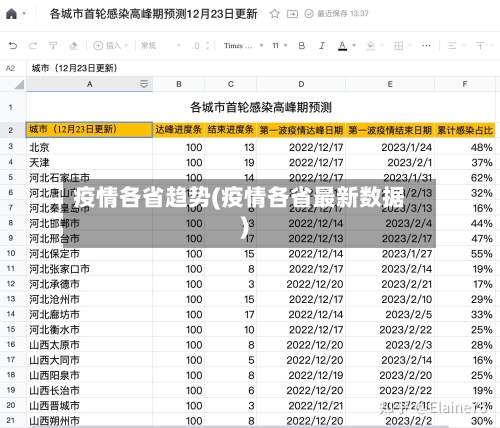The height and width of the screenshot is (428, 500).
Task: Apply the fill color bucket
Action: tap(370, 45)
